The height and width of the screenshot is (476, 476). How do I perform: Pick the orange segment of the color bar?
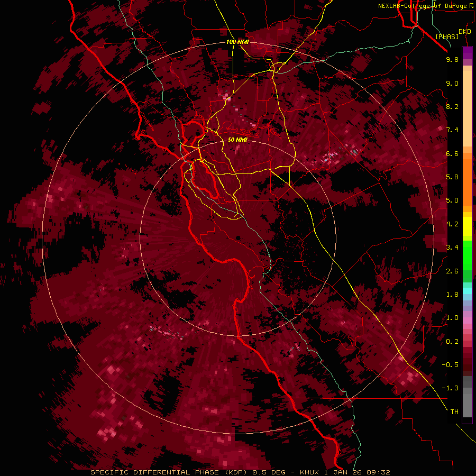467,182
